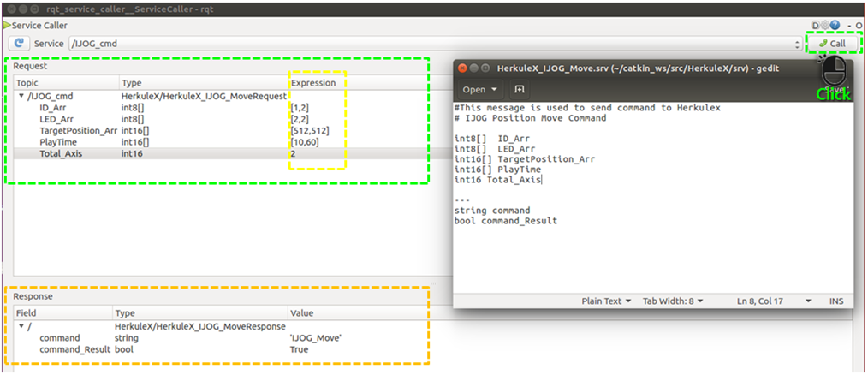Open the rqt plugin configuration gear
Viewport: 868px width, 375px height.
pyautogui.click(x=825, y=25)
